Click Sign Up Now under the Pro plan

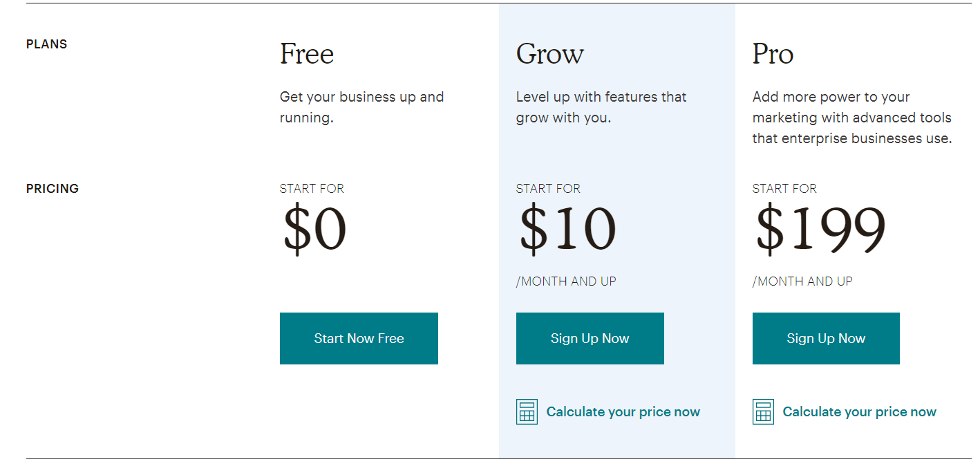tap(826, 338)
